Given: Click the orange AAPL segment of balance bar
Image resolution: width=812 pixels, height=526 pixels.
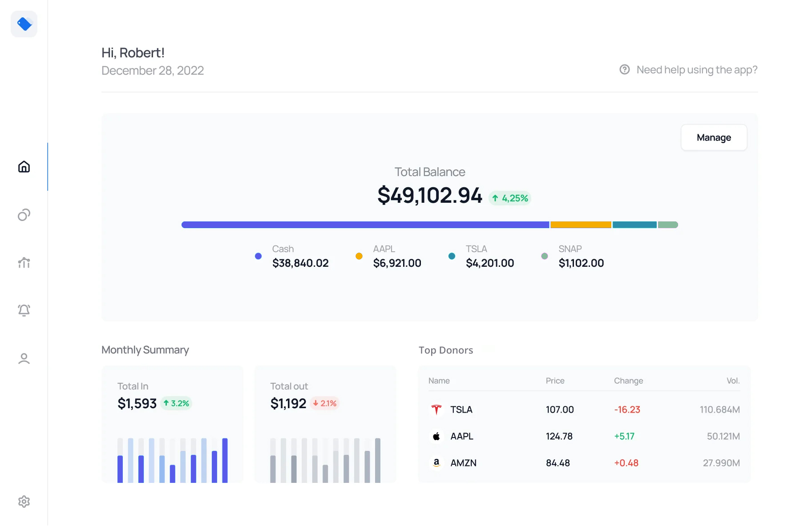Looking at the screenshot, I should click(581, 225).
